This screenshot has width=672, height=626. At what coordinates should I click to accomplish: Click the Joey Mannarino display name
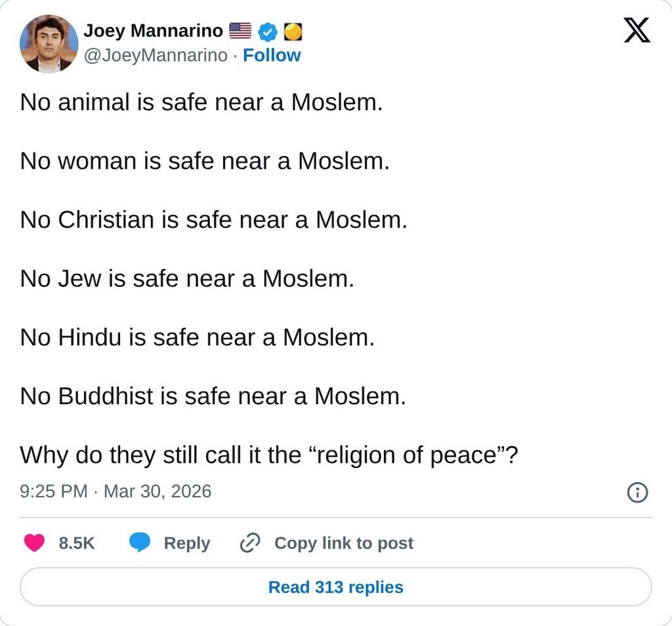pos(153,31)
